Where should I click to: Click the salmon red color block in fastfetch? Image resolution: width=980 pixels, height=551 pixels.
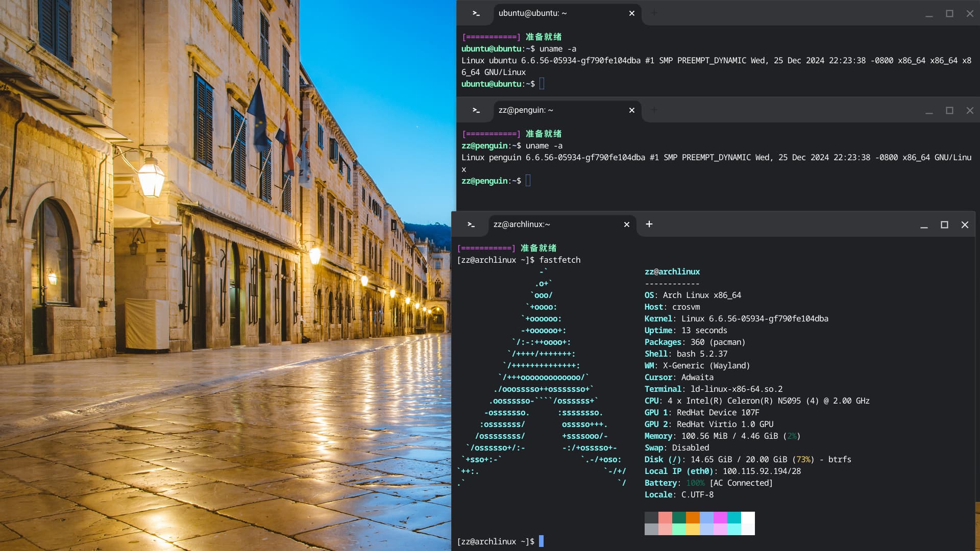(x=665, y=518)
